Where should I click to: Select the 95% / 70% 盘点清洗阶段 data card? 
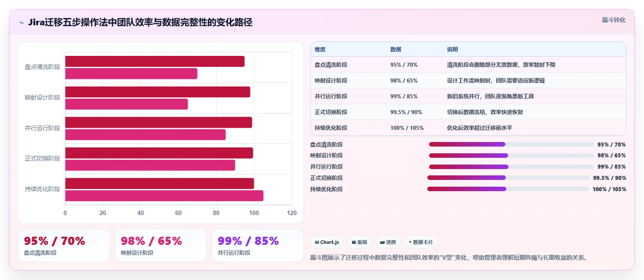[x=64, y=245]
